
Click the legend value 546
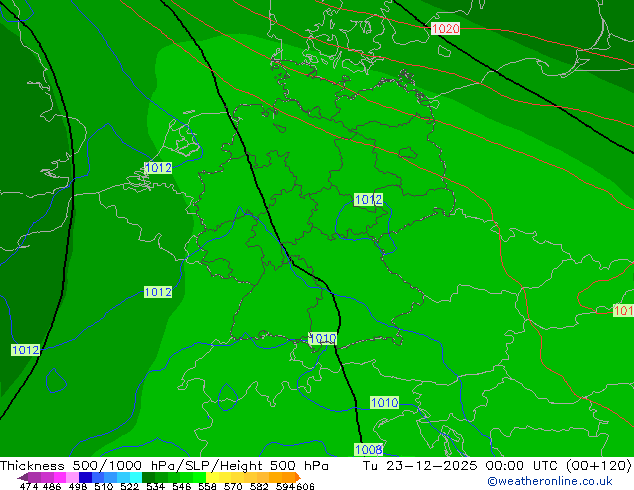coord(182,487)
